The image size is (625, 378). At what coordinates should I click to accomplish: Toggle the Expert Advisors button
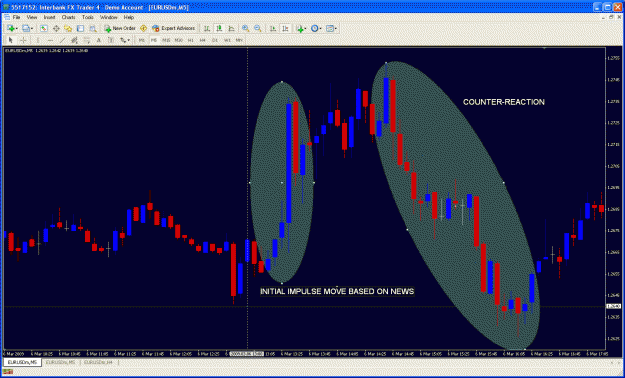click(173, 28)
